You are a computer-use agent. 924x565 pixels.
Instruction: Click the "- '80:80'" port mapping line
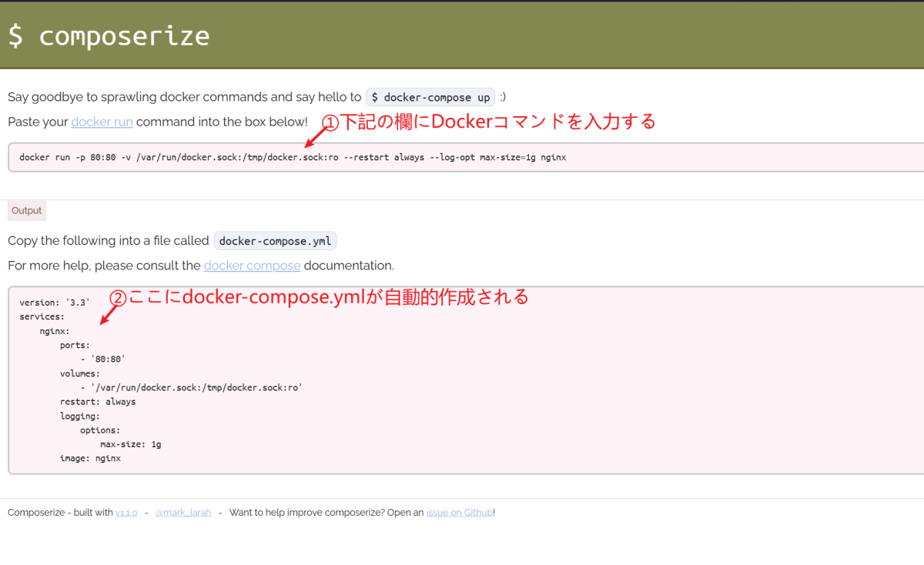pos(102,359)
